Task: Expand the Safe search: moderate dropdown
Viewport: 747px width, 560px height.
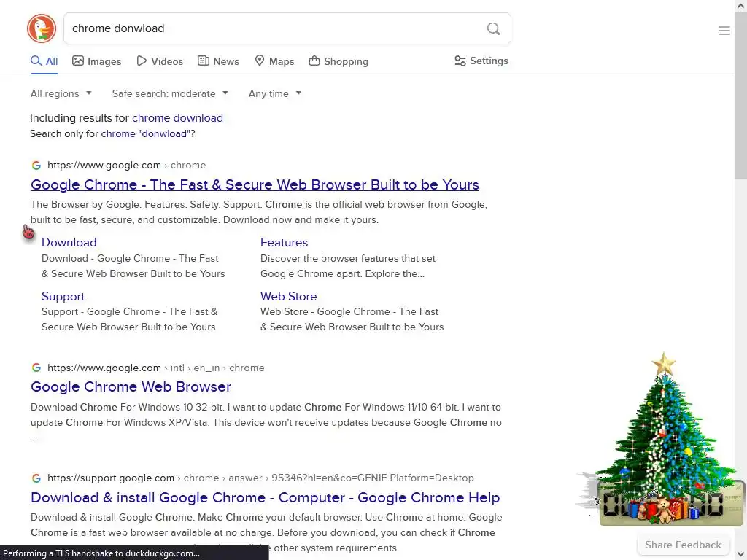Action: coord(170,94)
